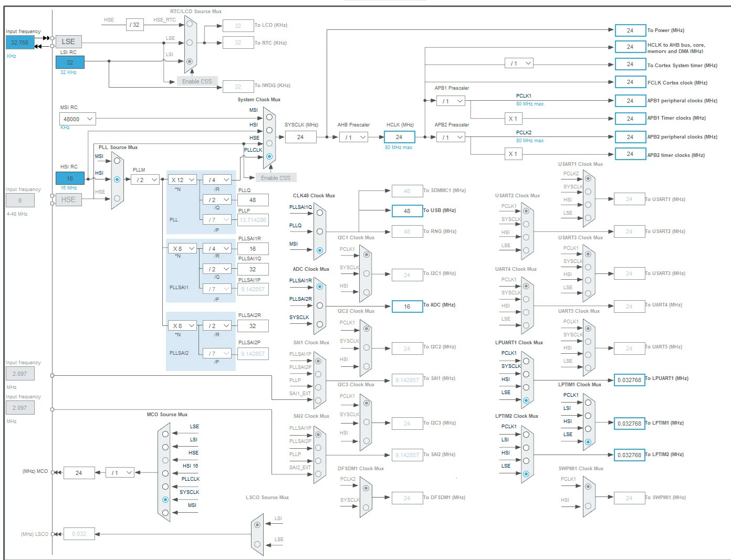The height and width of the screenshot is (560, 731).
Task: Click the To LPUART1 (MHz) value box
Action: pos(629,379)
